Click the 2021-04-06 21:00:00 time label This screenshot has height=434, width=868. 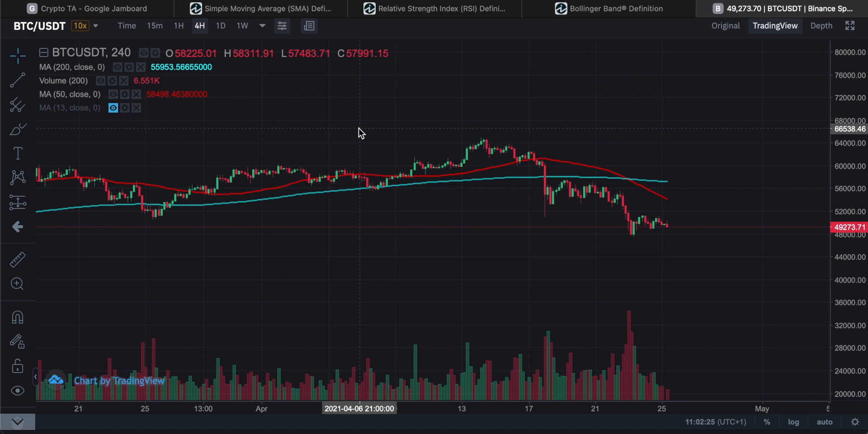coord(359,409)
